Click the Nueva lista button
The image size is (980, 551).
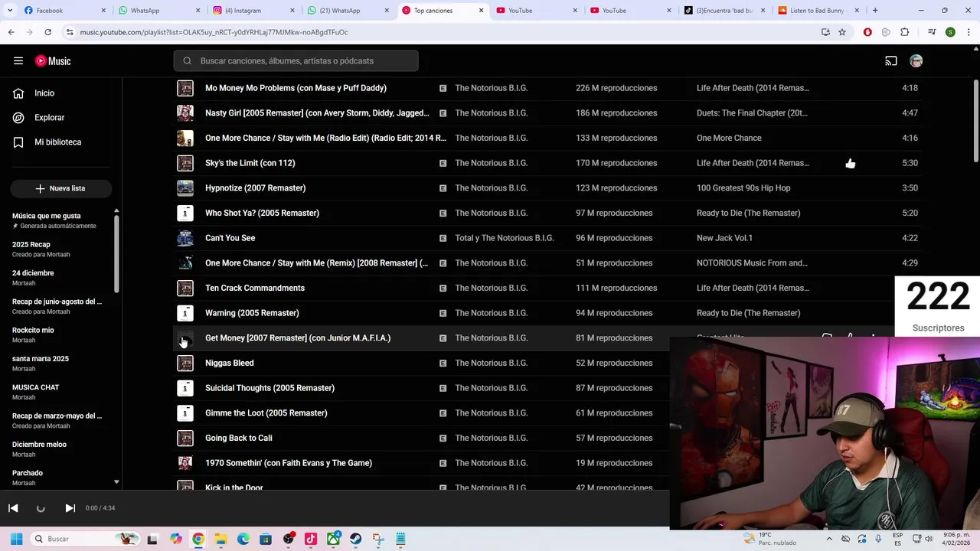tap(60, 188)
